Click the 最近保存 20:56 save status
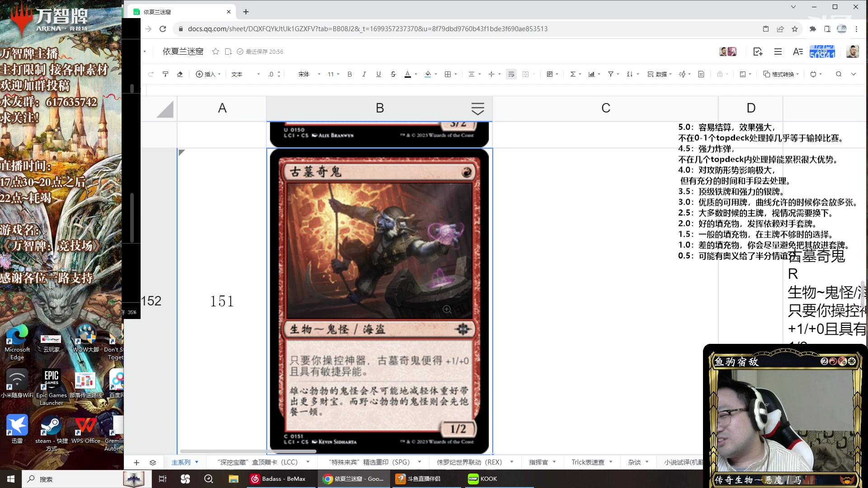 pos(260,52)
